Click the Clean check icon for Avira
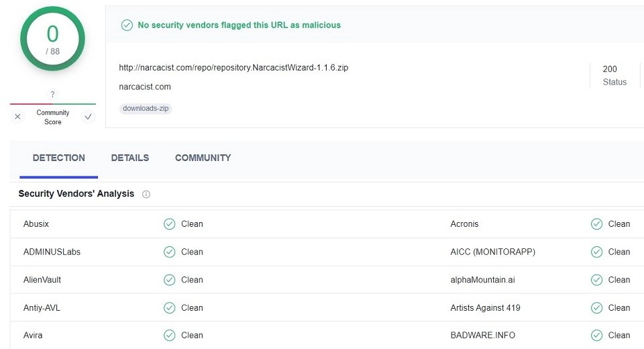644x349 pixels. (x=169, y=336)
